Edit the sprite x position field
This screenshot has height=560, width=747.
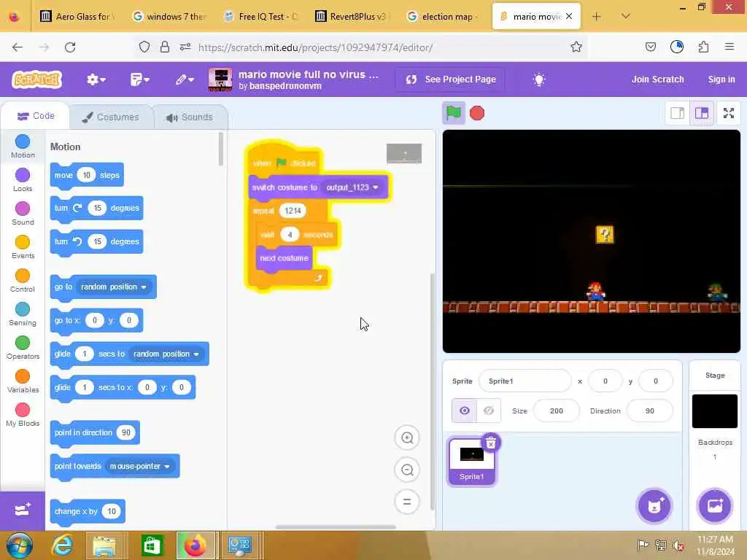coord(605,381)
